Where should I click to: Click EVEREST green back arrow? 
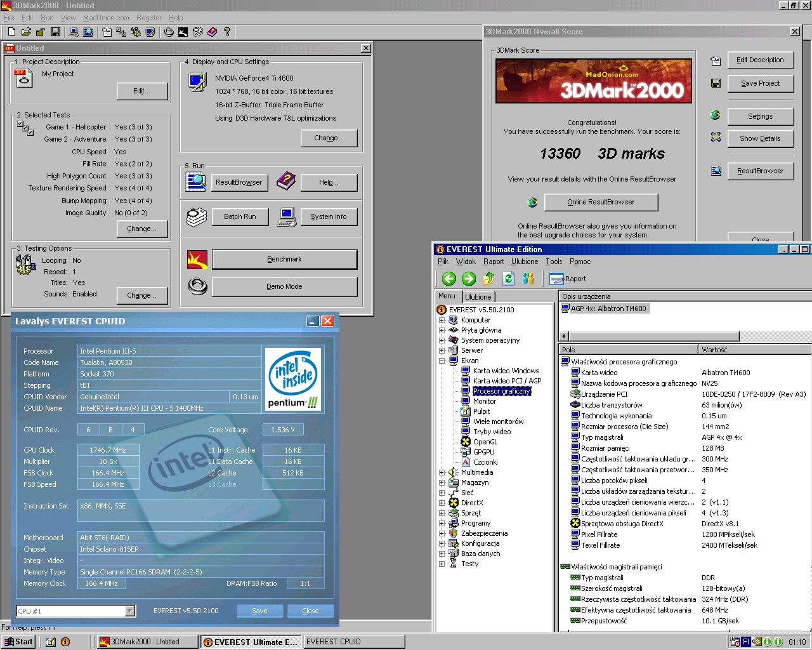click(x=449, y=279)
